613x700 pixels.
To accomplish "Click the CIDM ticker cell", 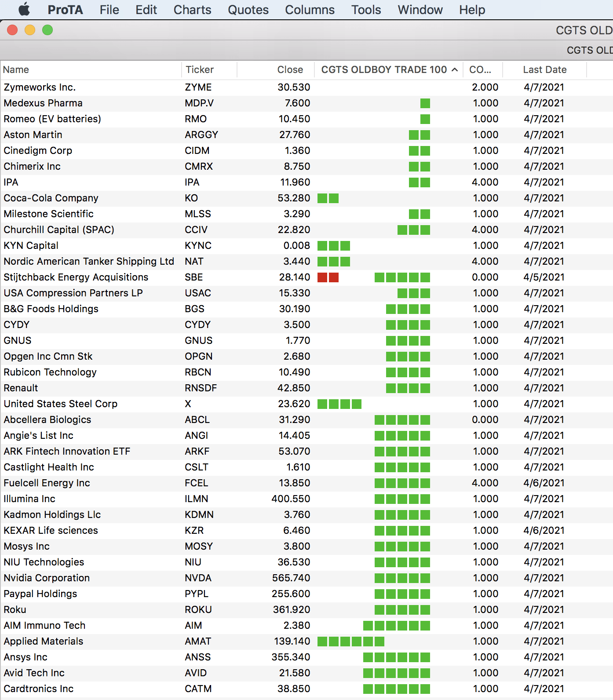I will click(x=197, y=150).
